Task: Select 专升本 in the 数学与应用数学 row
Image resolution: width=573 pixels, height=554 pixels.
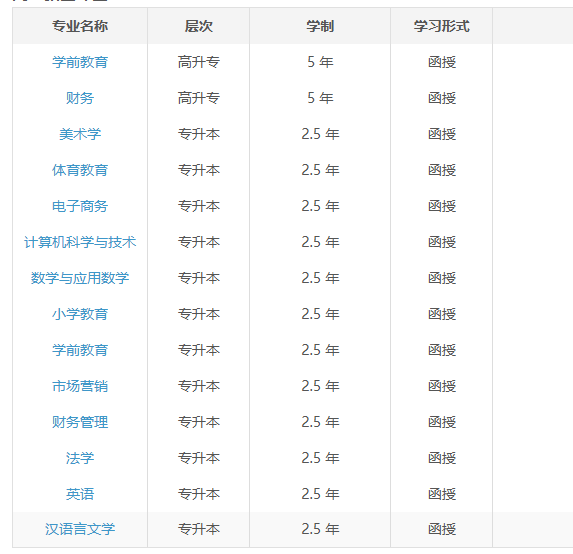Action: pyautogui.click(x=198, y=278)
